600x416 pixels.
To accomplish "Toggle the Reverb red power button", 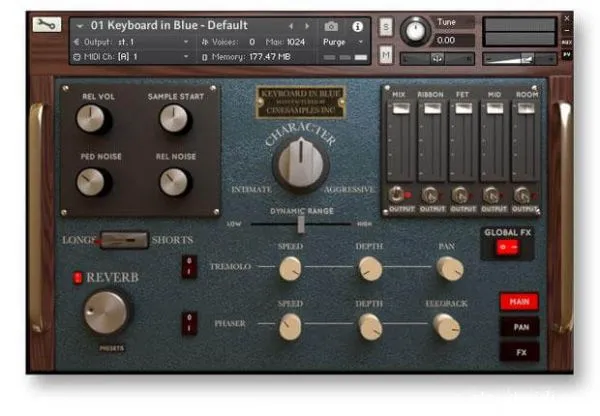I will [75, 277].
